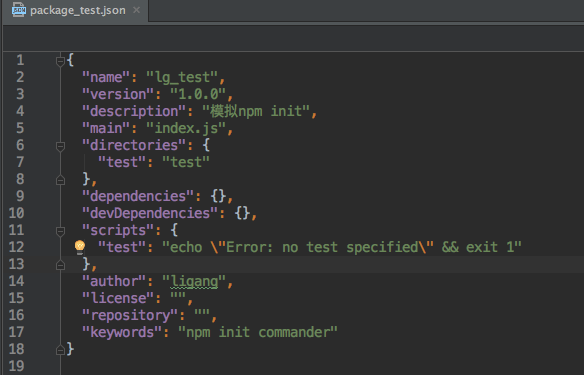584x375 pixels.
Task: Click the "directories" key
Action: click(x=134, y=145)
